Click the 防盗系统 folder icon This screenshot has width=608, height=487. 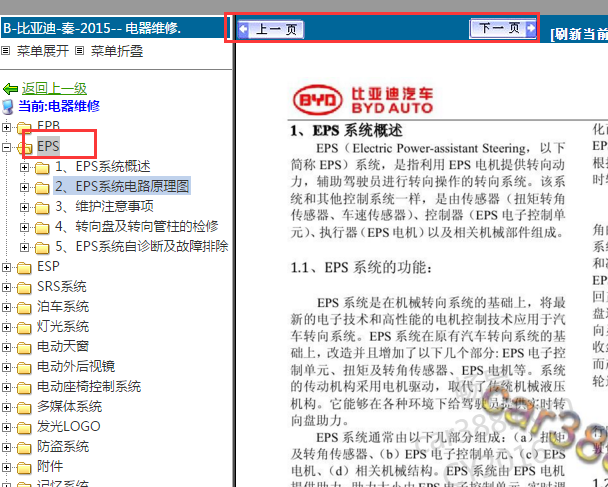coord(24,447)
